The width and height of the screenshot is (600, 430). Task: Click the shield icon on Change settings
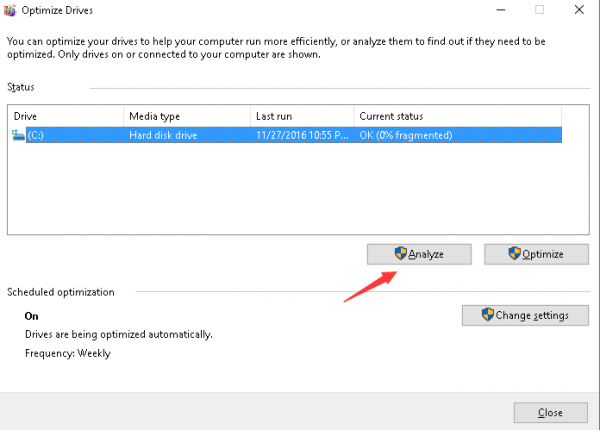point(487,315)
